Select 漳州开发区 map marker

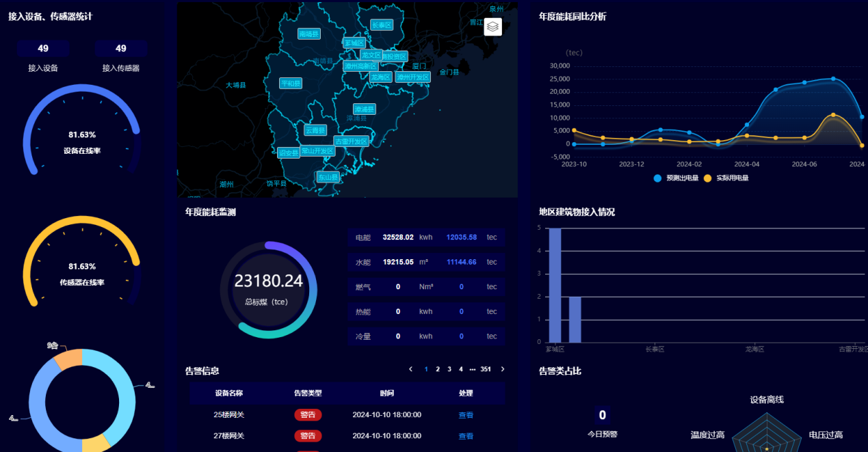point(413,77)
